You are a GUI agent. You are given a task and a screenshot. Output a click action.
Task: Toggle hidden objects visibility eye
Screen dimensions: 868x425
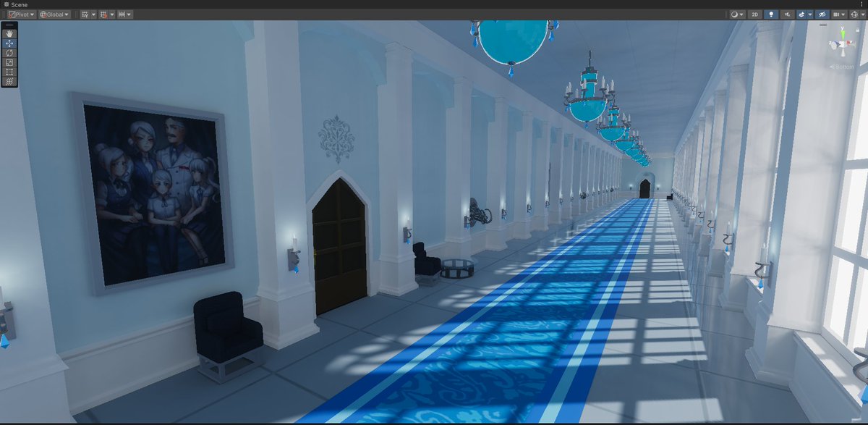pyautogui.click(x=822, y=14)
